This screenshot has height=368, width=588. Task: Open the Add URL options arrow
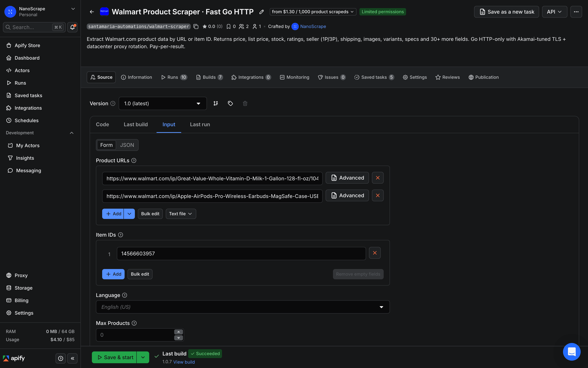(129, 214)
